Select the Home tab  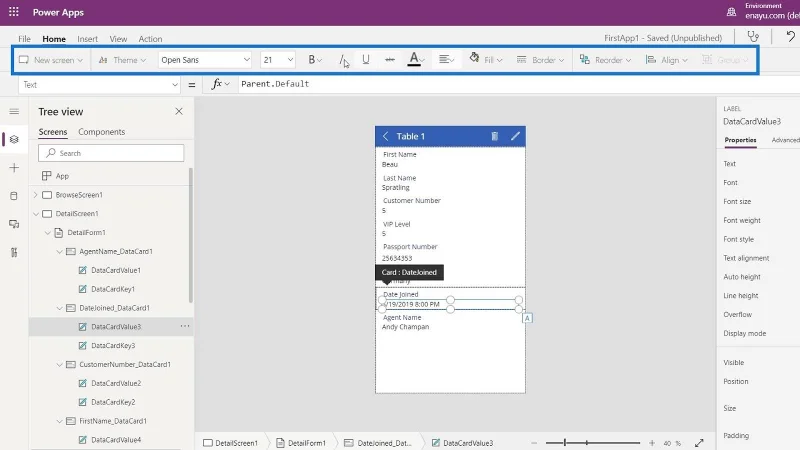54,39
